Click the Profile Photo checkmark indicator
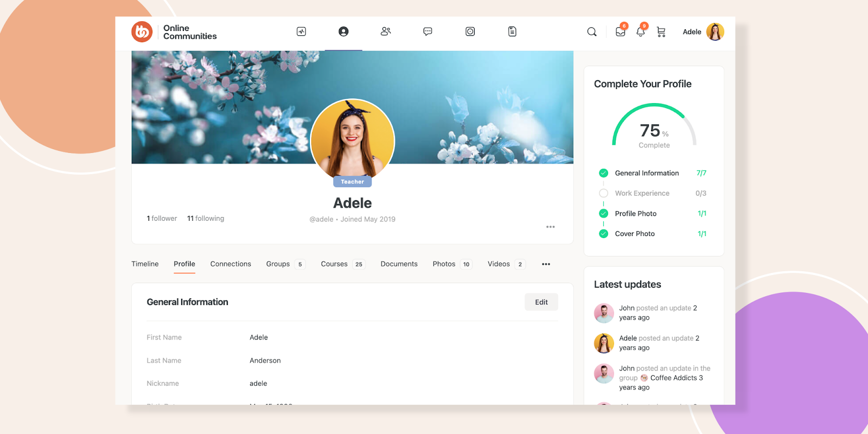 (x=603, y=214)
